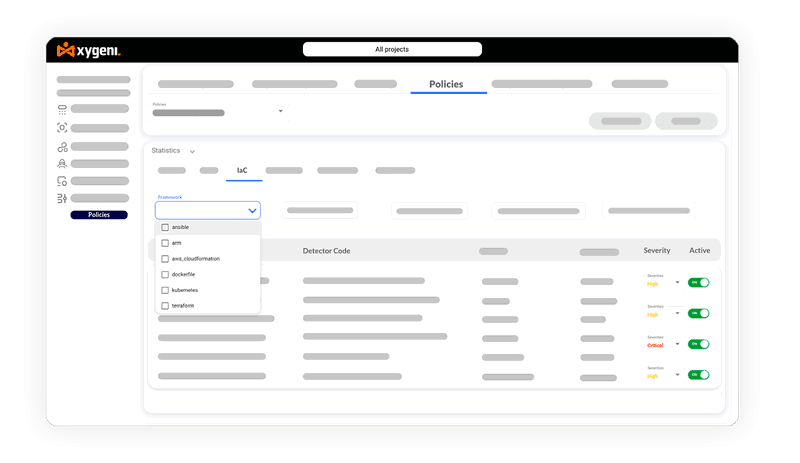Enable the terraform checkbox
Screen dimensions: 800x463
[x=165, y=305]
